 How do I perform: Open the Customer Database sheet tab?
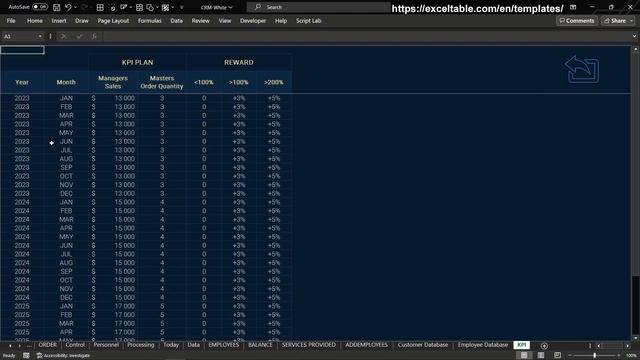click(422, 345)
